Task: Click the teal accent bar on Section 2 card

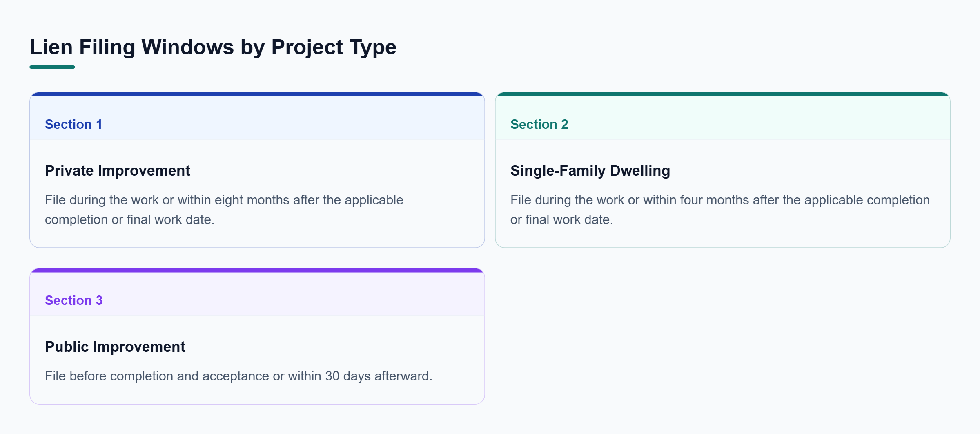Action: click(723, 94)
